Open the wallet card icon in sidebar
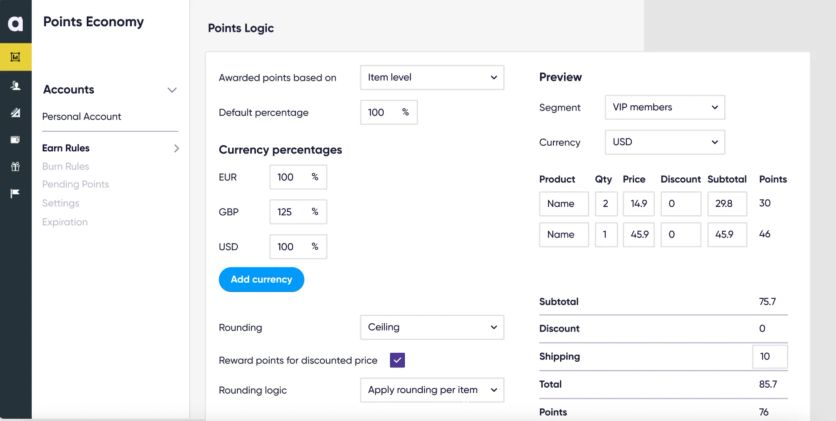Image resolution: width=836 pixels, height=421 pixels. coord(15,140)
